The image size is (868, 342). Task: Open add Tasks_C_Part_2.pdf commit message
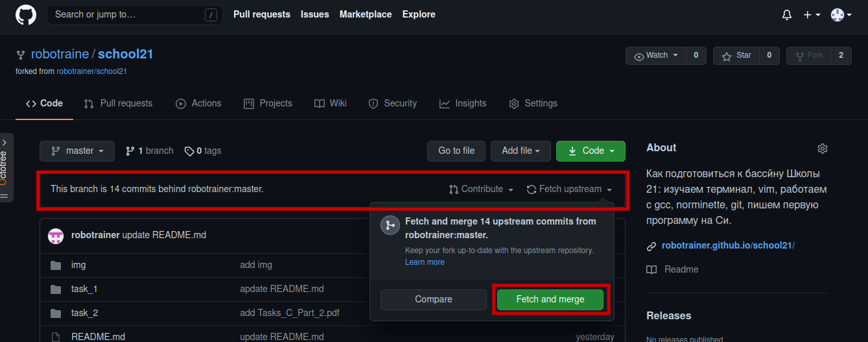290,313
